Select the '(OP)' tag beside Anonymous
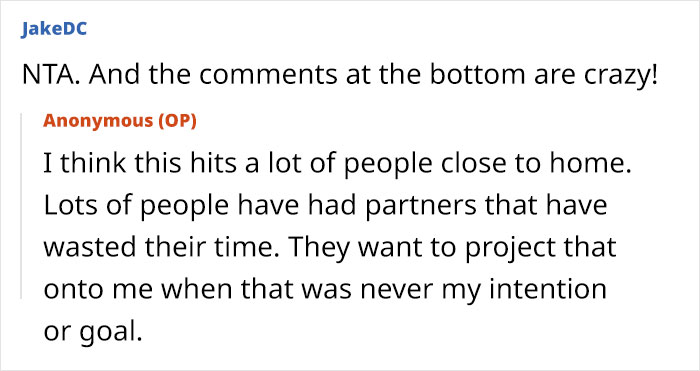 point(178,121)
